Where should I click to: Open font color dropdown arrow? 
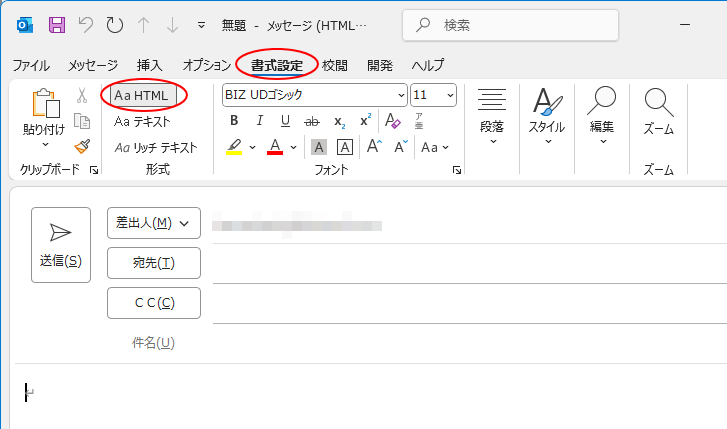(x=293, y=147)
